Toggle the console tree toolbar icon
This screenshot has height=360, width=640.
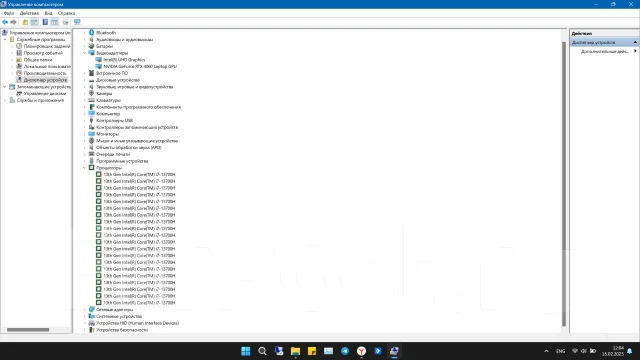click(x=34, y=22)
